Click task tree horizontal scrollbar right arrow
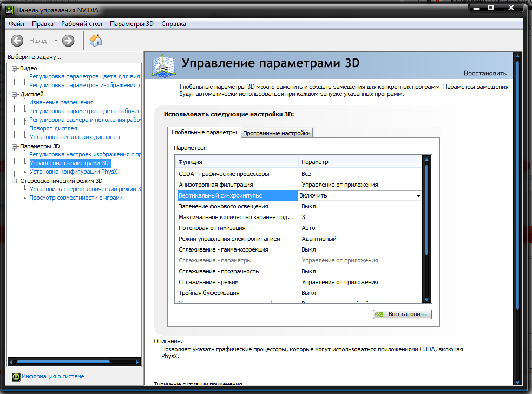 pos(137,362)
